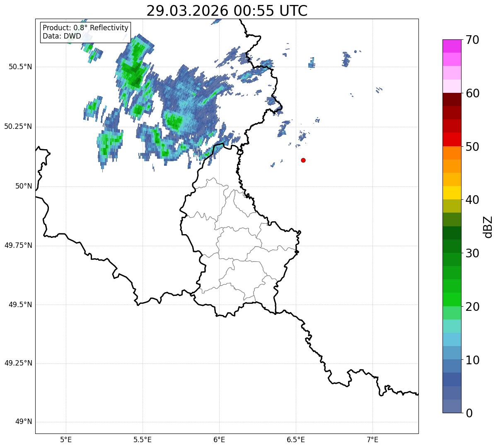Click the 20 dBZ colorbar label
The image size is (498, 448).
click(472, 307)
